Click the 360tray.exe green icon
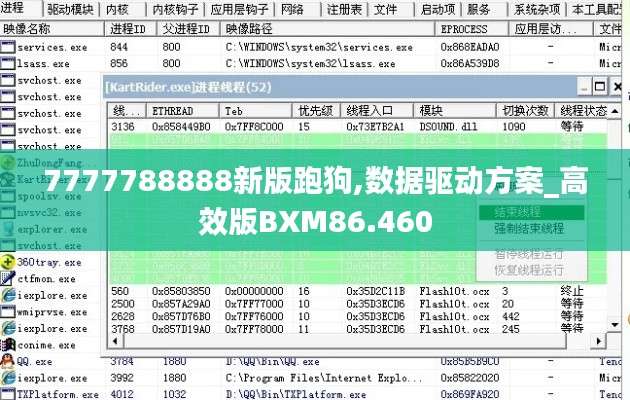Image resolution: width=630 pixels, height=400 pixels. tap(8, 262)
